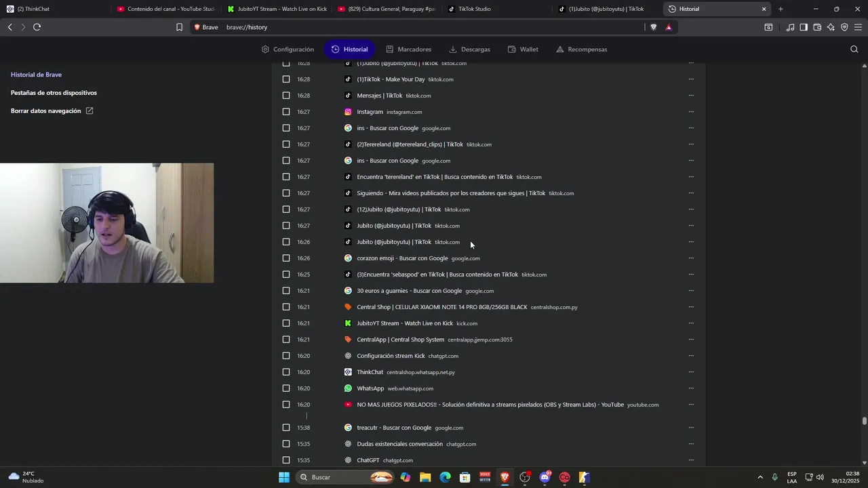Open Pestañas de otros dispositivos
This screenshot has width=868, height=488.
54,93
